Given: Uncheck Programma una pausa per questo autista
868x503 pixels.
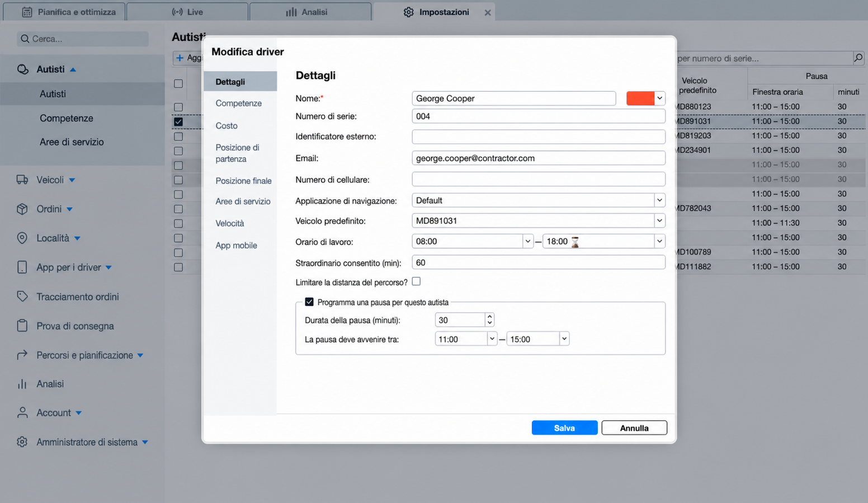Looking at the screenshot, I should coord(309,302).
